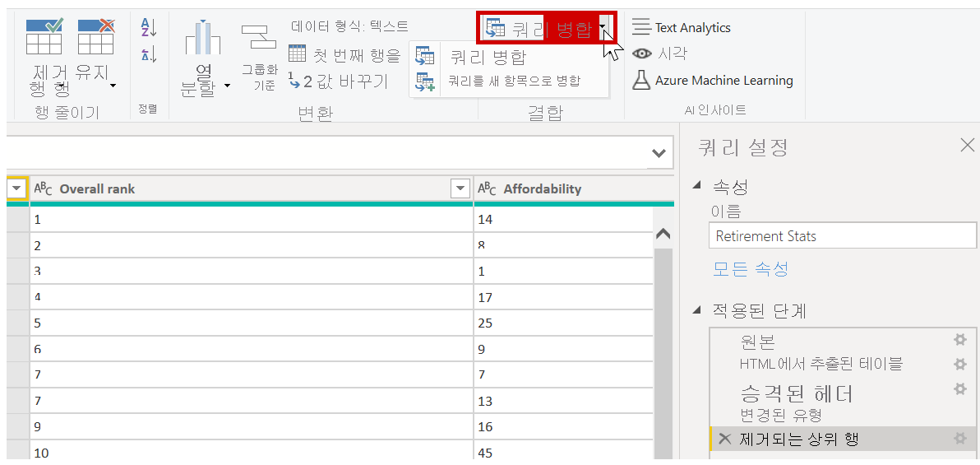The height and width of the screenshot is (465, 980).
Task: Click the Vision (시각) eye icon
Action: pos(642,53)
